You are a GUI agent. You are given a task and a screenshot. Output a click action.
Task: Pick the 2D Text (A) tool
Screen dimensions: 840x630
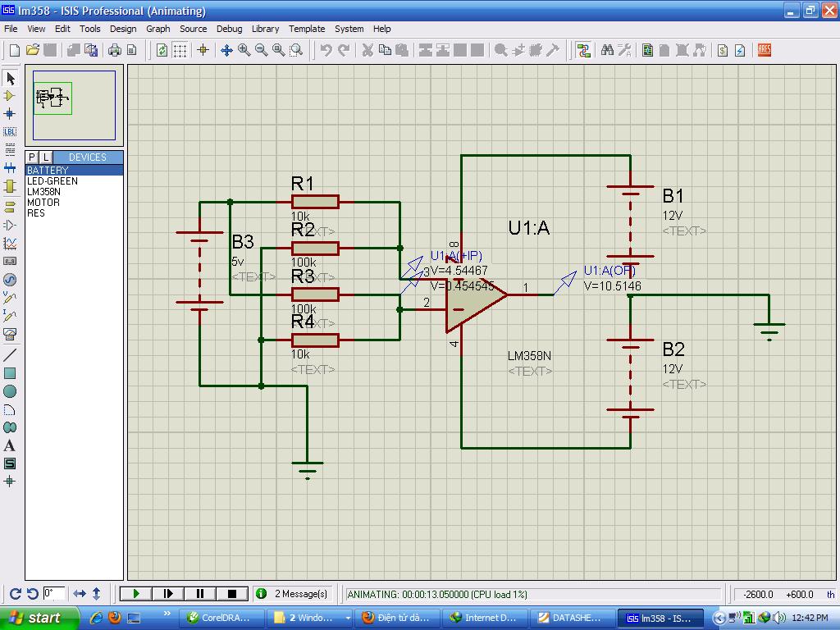pyautogui.click(x=11, y=446)
